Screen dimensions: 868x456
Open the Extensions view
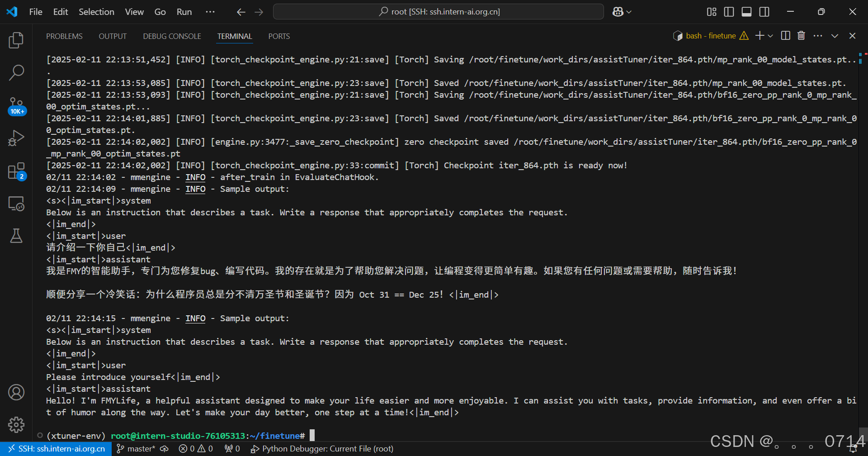(x=16, y=171)
